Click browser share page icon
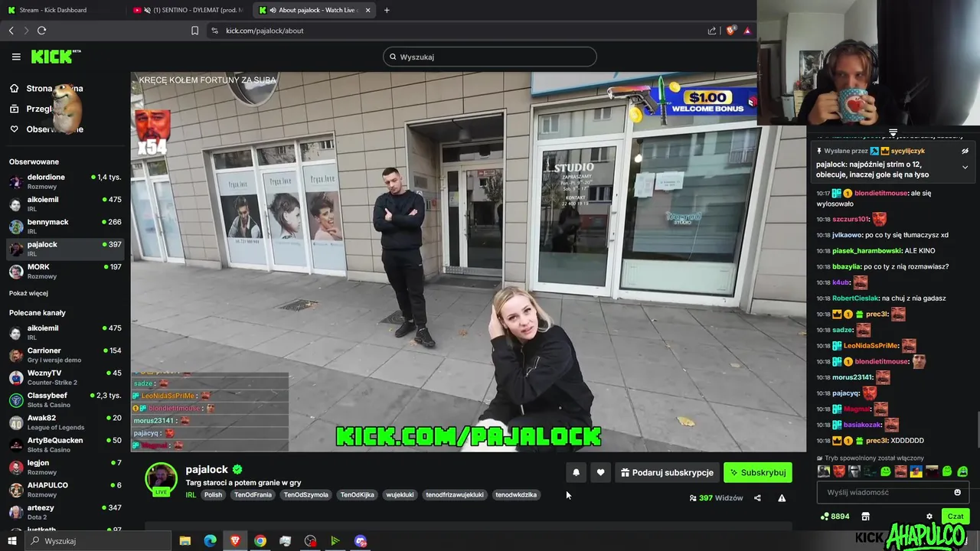The width and height of the screenshot is (980, 551). coord(712,31)
